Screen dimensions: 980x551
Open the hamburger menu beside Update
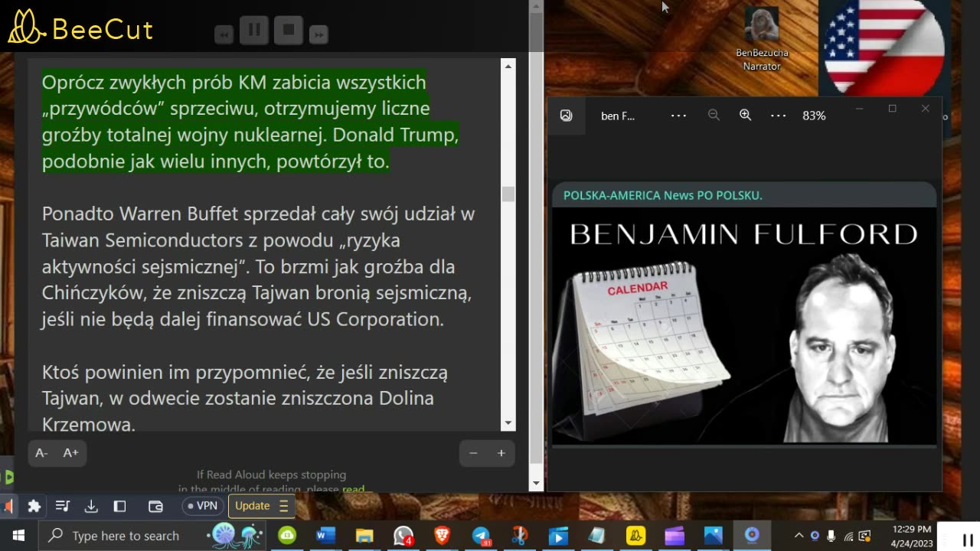(x=283, y=506)
